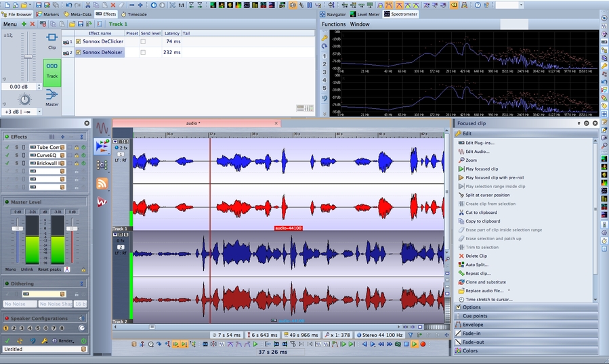Click Mono in Master Level panel
This screenshot has height=364, width=609.
pos(11,269)
